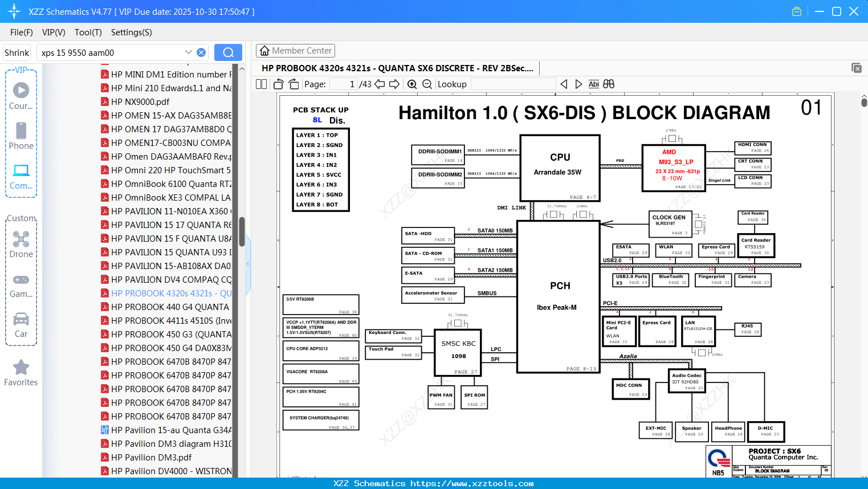Open the VIP(V) menu
This screenshot has height=489, width=868.
coord(54,32)
